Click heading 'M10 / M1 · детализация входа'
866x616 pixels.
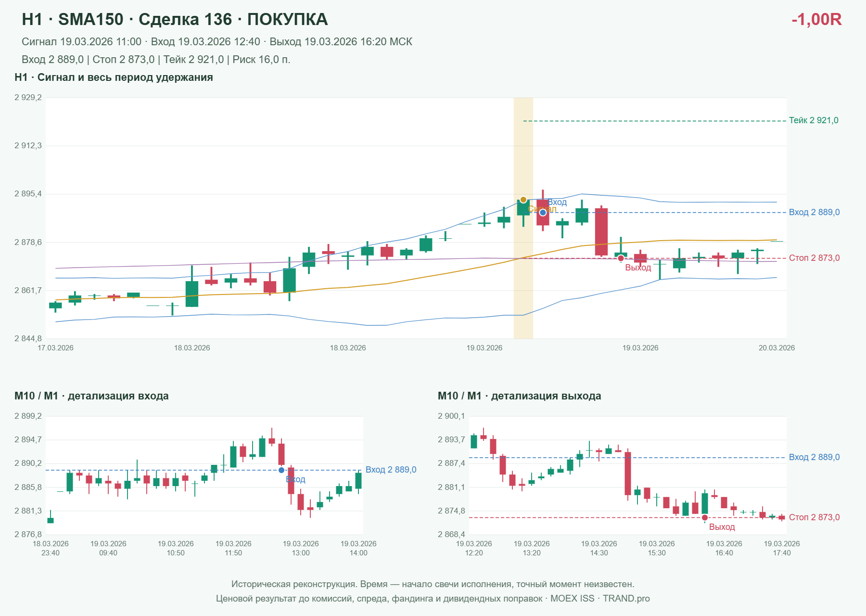click(x=91, y=396)
